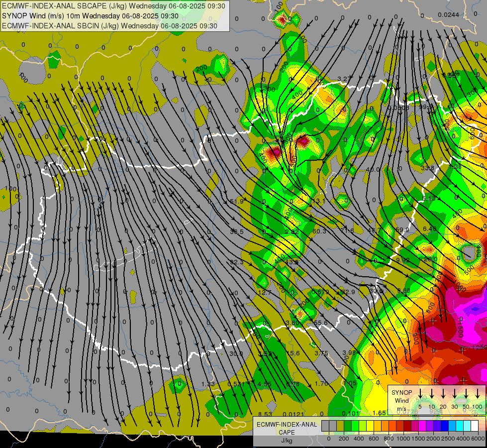Click the 4.55 value on the map

265,384
